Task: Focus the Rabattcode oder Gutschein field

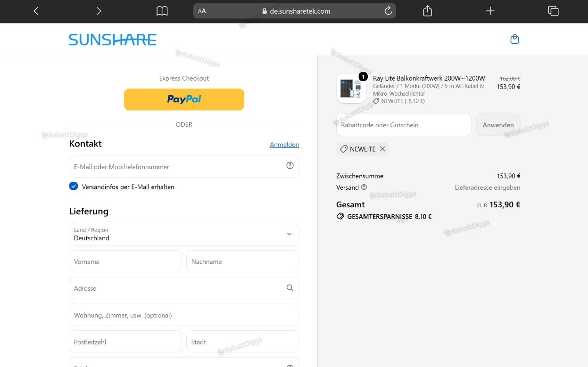Action: tap(404, 125)
